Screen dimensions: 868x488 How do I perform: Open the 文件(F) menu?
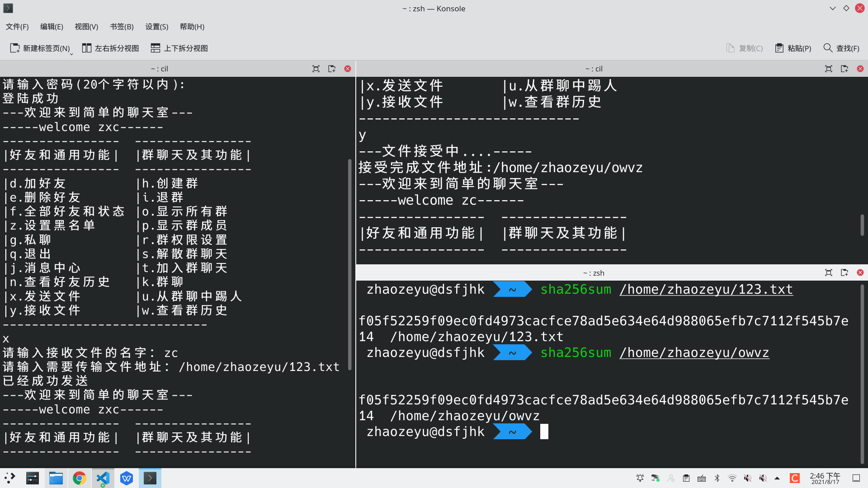tap(17, 27)
